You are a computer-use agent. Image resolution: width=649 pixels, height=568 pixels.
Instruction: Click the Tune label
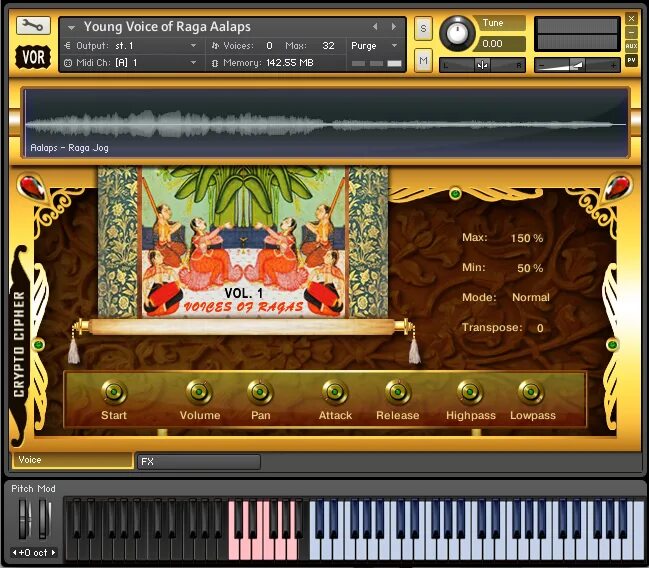pyautogui.click(x=493, y=23)
